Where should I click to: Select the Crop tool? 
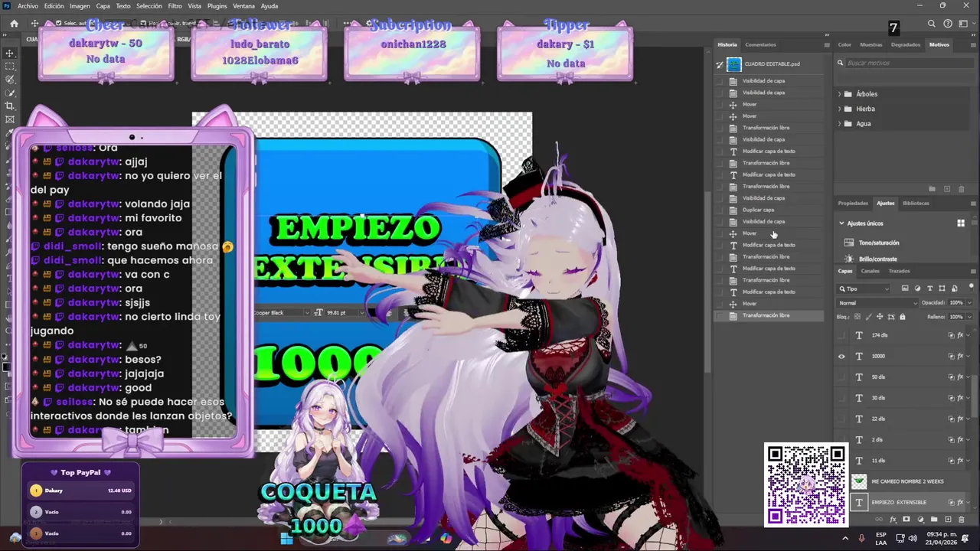(x=10, y=106)
